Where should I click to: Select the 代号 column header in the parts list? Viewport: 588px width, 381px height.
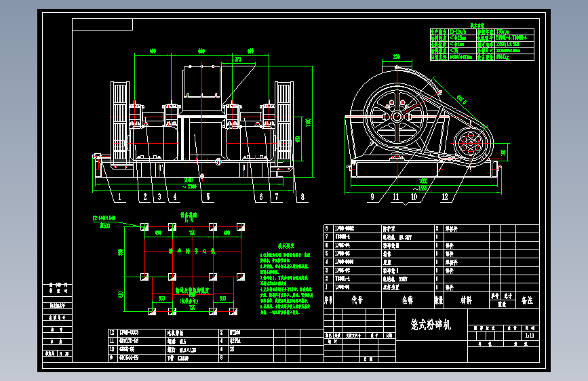357,300
